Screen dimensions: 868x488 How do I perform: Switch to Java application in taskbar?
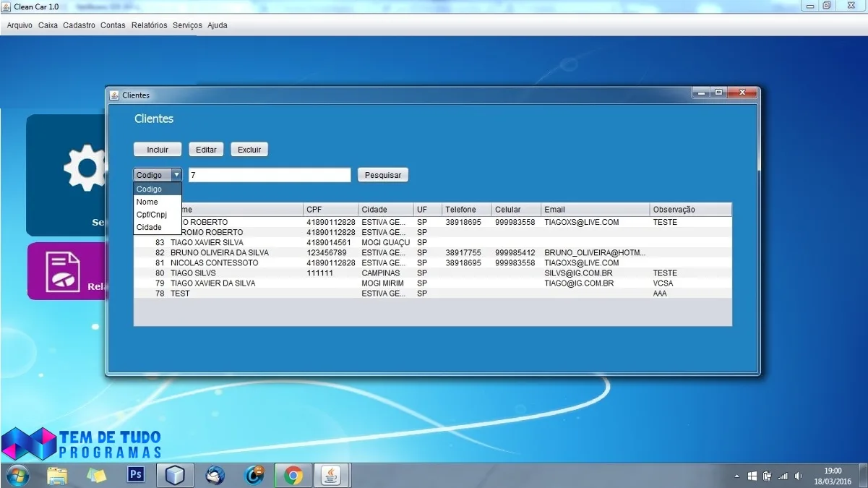[331, 475]
